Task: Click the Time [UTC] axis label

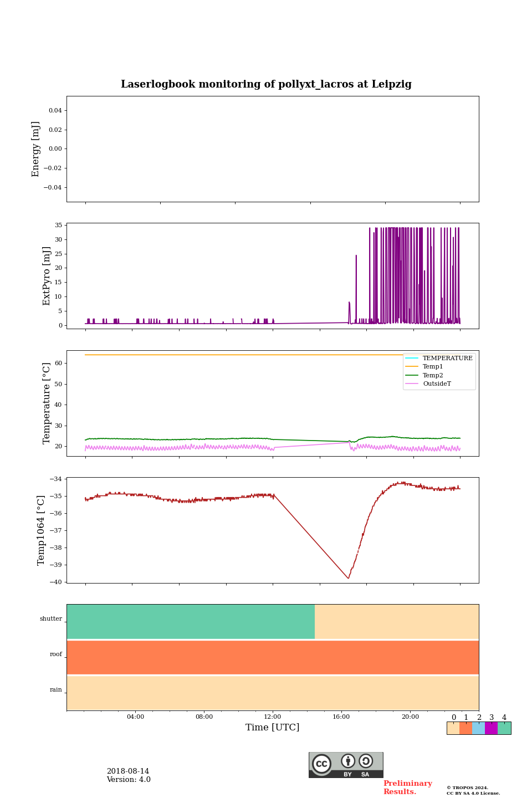Action: 273,727
